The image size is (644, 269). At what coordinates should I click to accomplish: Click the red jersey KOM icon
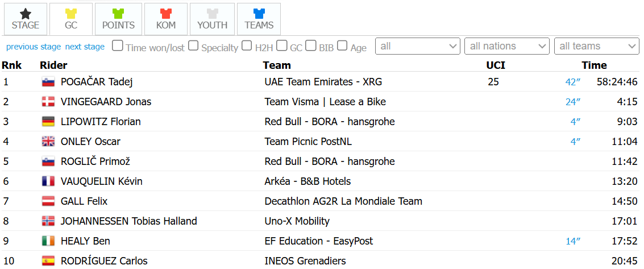point(165,13)
